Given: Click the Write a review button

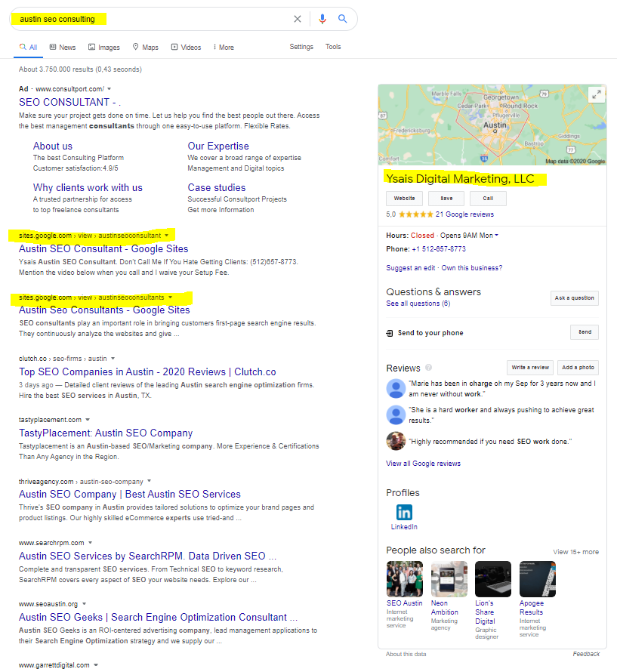Looking at the screenshot, I should [530, 367].
